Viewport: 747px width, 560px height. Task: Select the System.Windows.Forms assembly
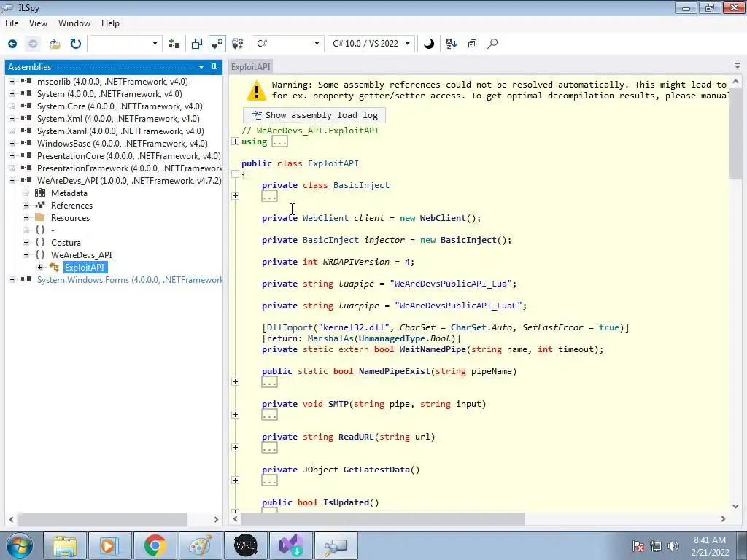pyautogui.click(x=130, y=279)
